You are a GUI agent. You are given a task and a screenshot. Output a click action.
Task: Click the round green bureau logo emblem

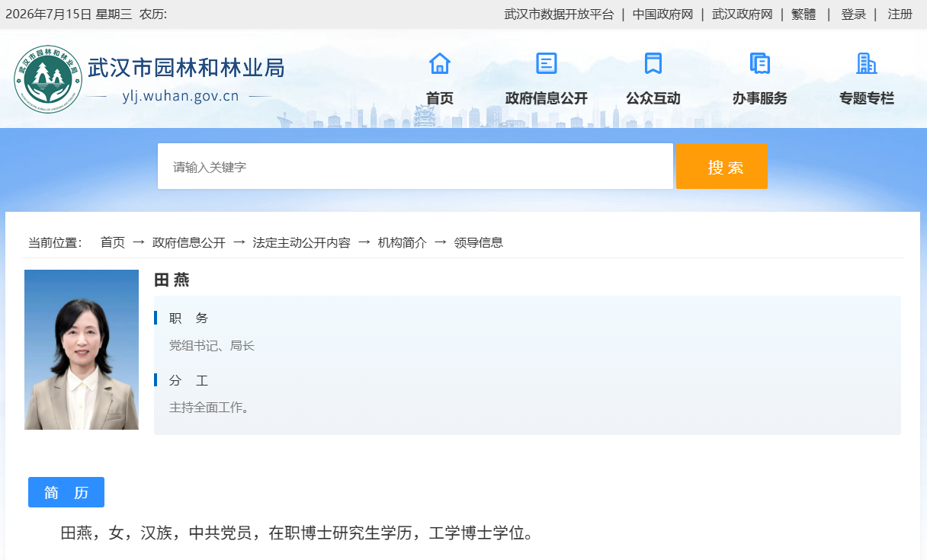(48, 78)
